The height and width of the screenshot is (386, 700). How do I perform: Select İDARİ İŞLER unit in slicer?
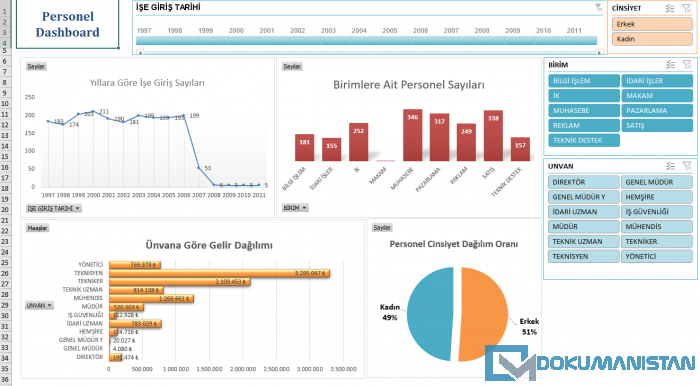click(x=657, y=81)
